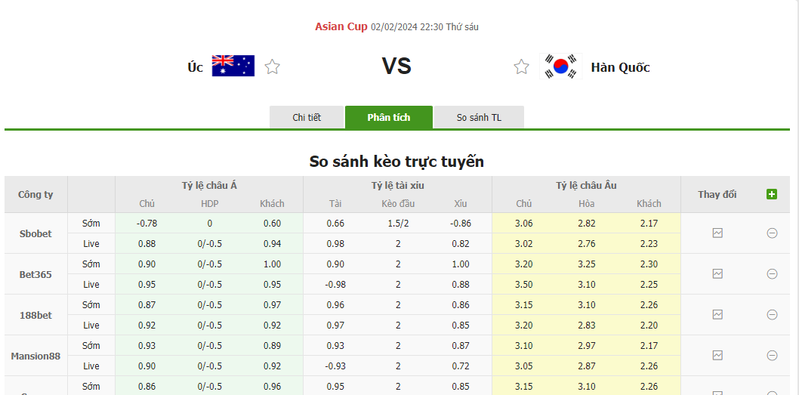Screen dimensions: 799x395
Task: Click Sbobet live draw odds 2.76
Action: click(x=587, y=244)
